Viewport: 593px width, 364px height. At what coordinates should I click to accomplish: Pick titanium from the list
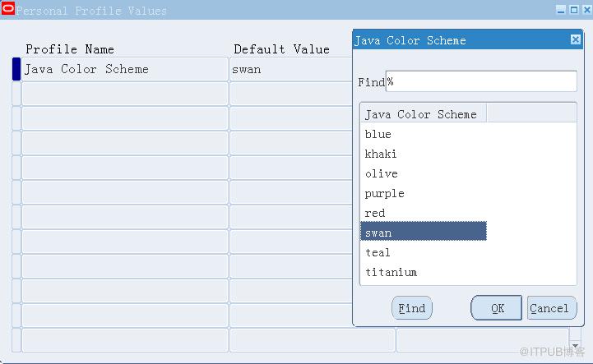(391, 272)
